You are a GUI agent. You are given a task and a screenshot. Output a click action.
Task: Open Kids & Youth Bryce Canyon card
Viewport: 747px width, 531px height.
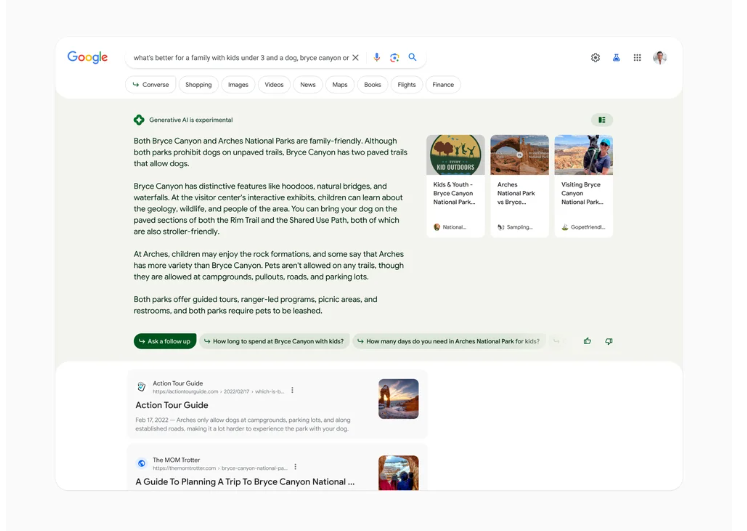point(455,186)
